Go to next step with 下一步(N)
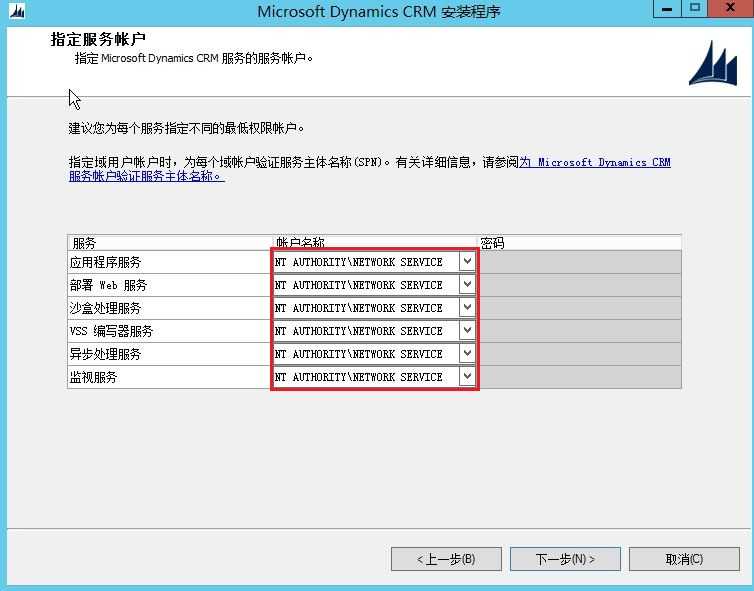 coord(565,559)
